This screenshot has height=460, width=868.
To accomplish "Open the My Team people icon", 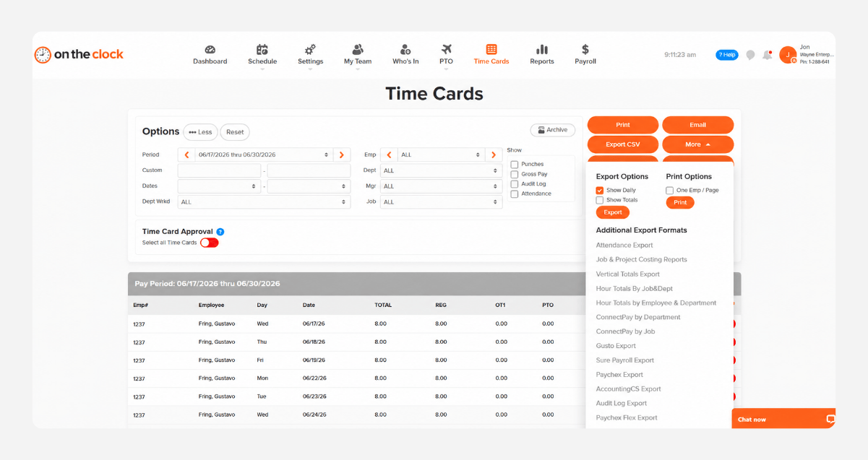I will pyautogui.click(x=358, y=50).
